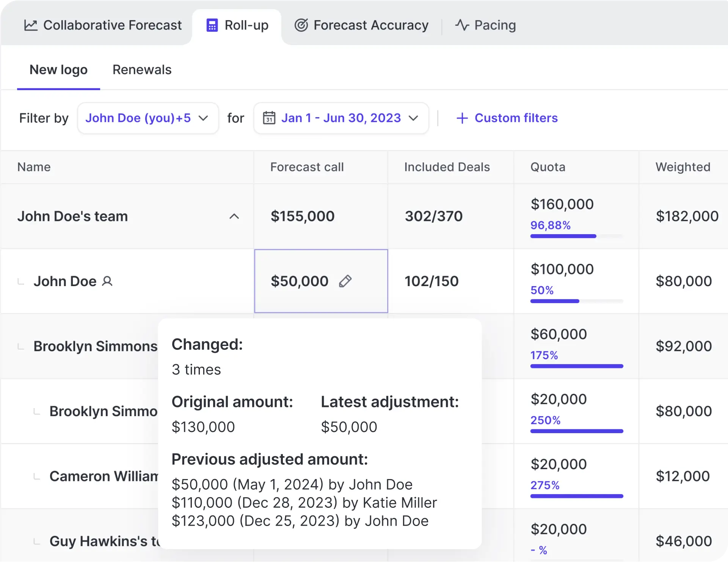
Task: Open the Jan 1 - Jun 30, 2023 date dropdown
Action: (340, 118)
